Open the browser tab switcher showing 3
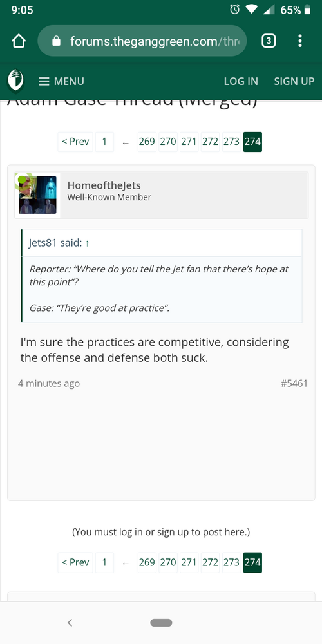 click(269, 41)
